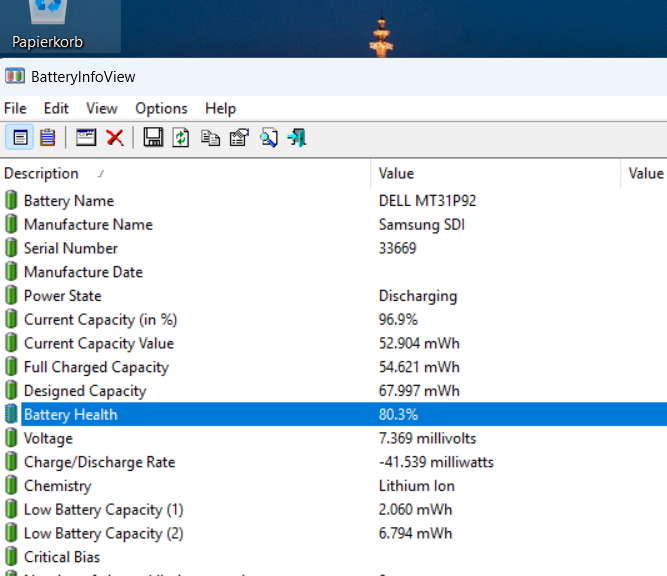Open the Edit menu
This screenshot has width=667, height=576.
tap(56, 108)
